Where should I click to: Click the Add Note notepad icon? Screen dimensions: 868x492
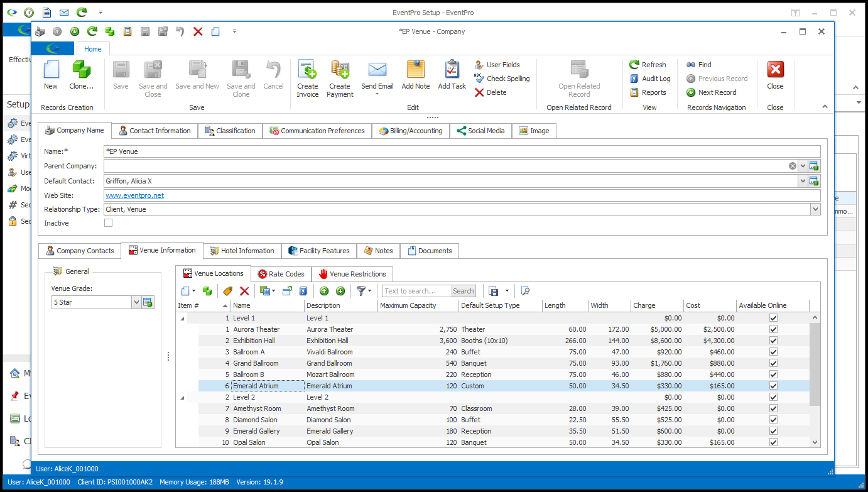click(x=416, y=70)
